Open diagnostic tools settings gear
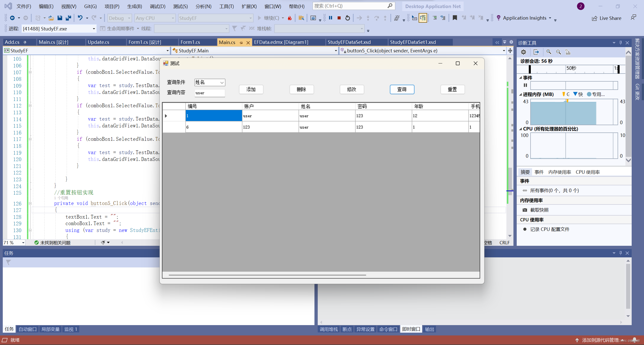Viewport: 644px width, 345px height. point(524,52)
